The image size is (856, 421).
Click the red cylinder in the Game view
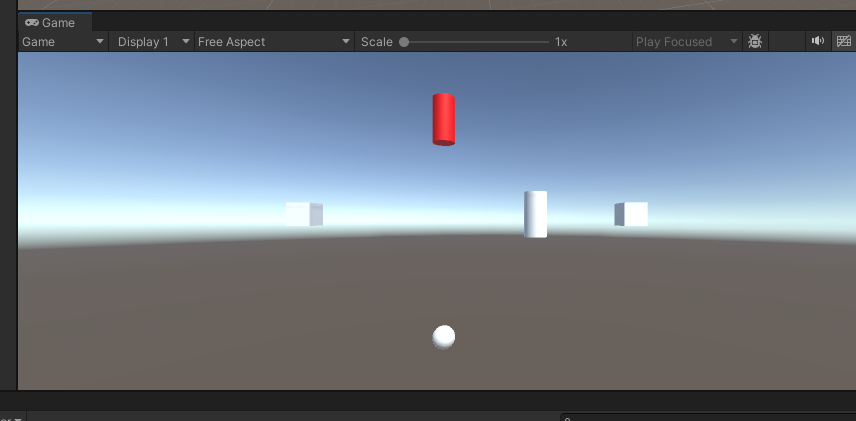pyautogui.click(x=444, y=120)
